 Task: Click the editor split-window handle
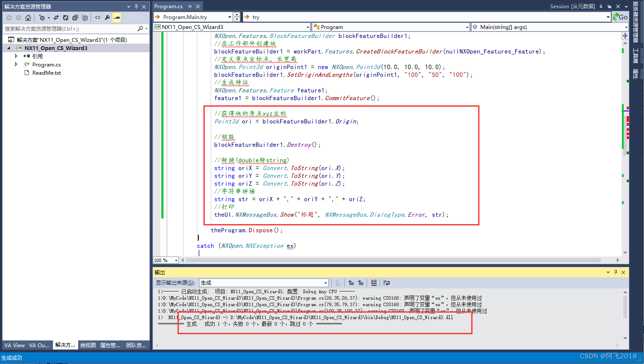click(625, 35)
